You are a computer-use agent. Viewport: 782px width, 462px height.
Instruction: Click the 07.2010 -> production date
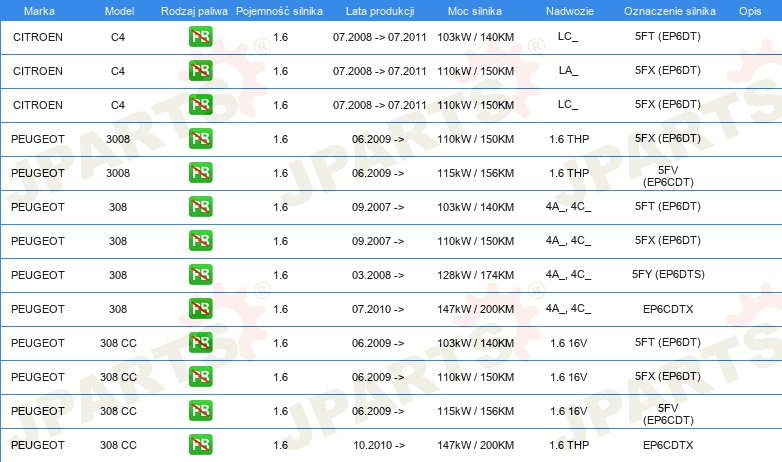coord(378,309)
